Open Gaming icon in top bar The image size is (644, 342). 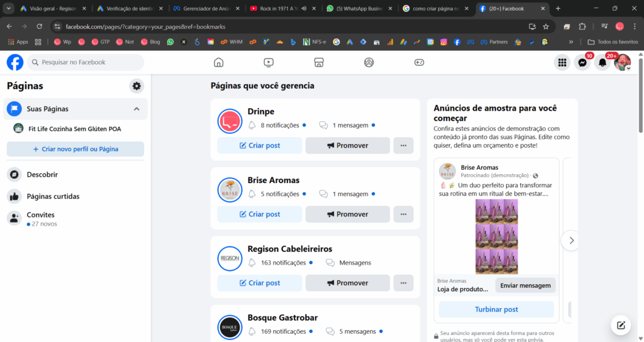(419, 62)
